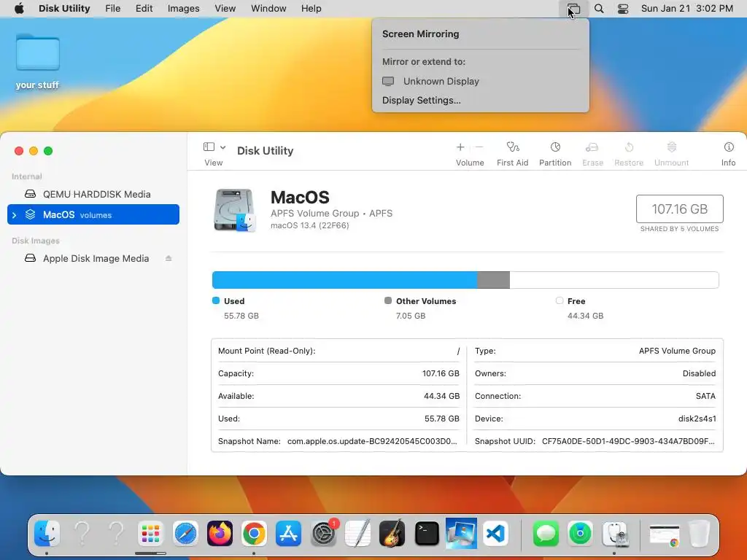Click the 107.16 GB capacity box

click(x=679, y=209)
